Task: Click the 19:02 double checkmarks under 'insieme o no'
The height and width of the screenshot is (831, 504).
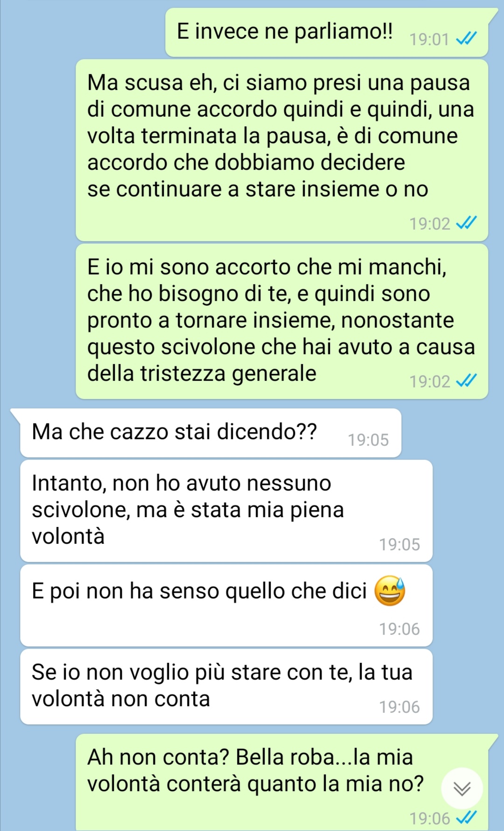Action: pos(466,223)
